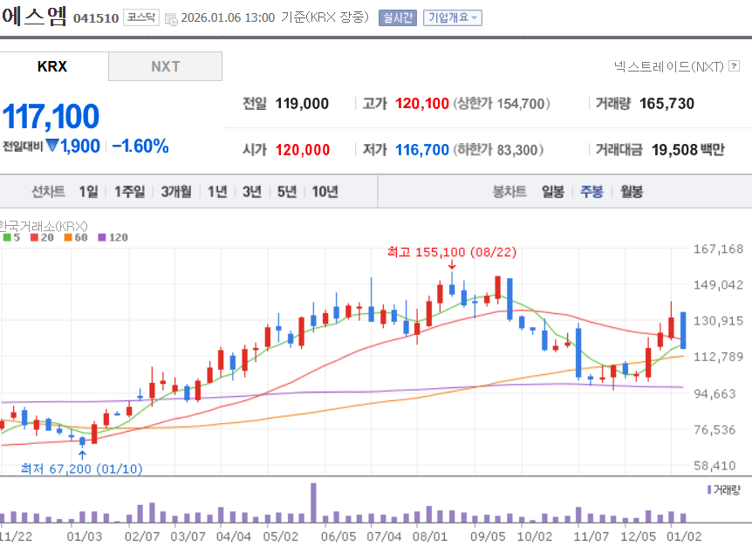Screen dimensions: 752x560
Task: Click the 전일 value 119,000
Action: 302,104
